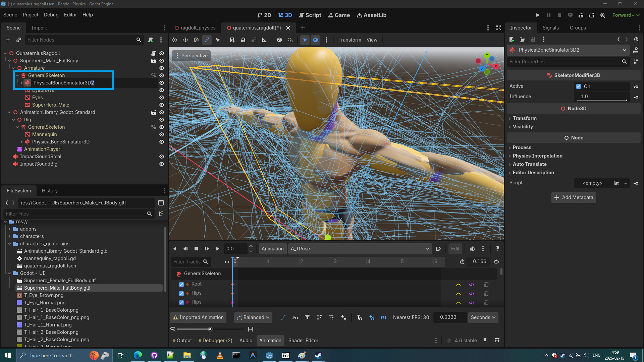Expand the Transform property section
This screenshot has width=644, height=362.
click(525, 118)
